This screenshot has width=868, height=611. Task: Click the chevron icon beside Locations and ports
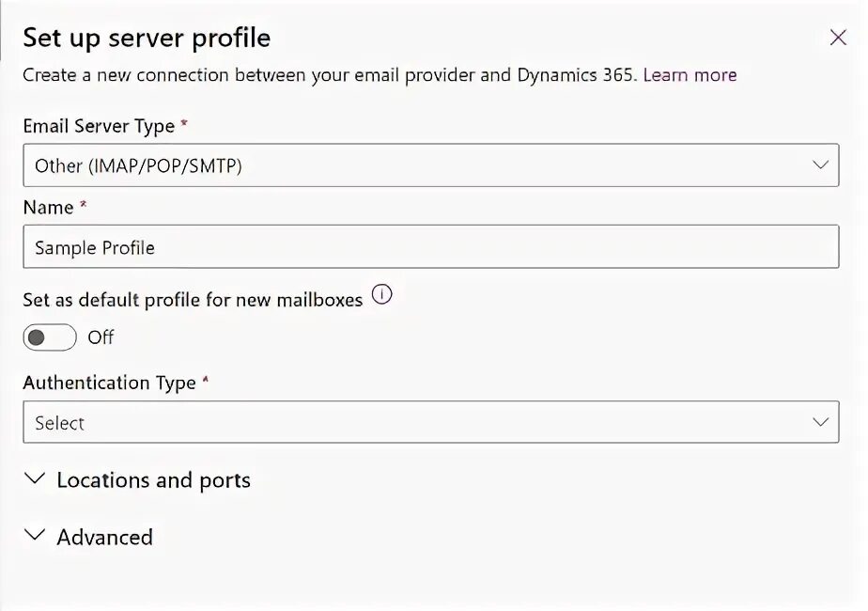tap(35, 479)
